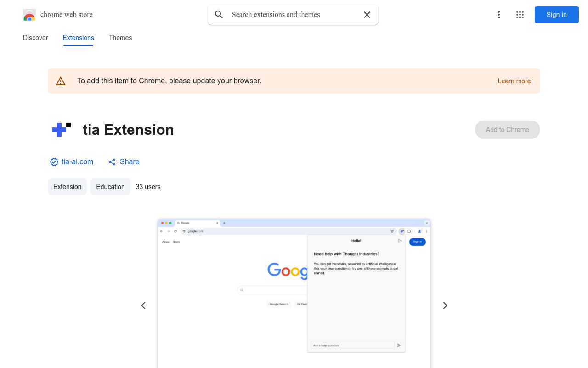Viewport: 588px width, 368px height.
Task: Open the Education category chip
Action: [110, 187]
